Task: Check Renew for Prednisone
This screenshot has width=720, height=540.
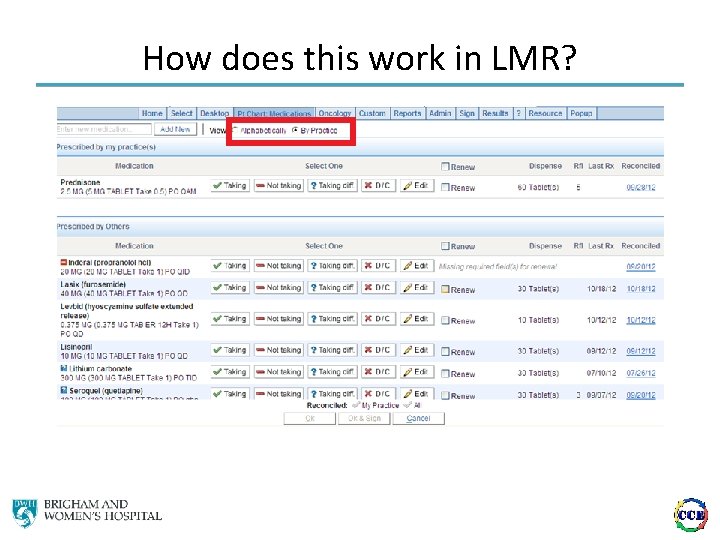Action: (445, 187)
